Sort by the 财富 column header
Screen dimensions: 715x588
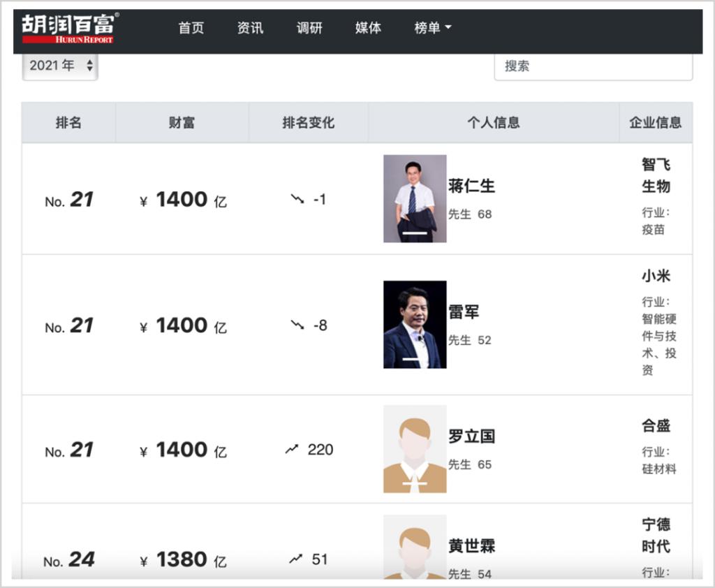pyautogui.click(x=182, y=123)
